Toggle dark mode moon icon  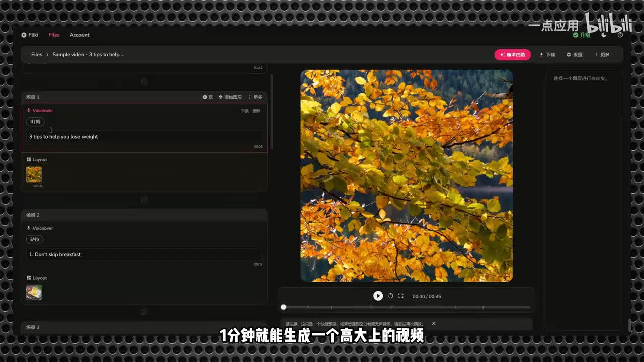pyautogui.click(x=604, y=35)
